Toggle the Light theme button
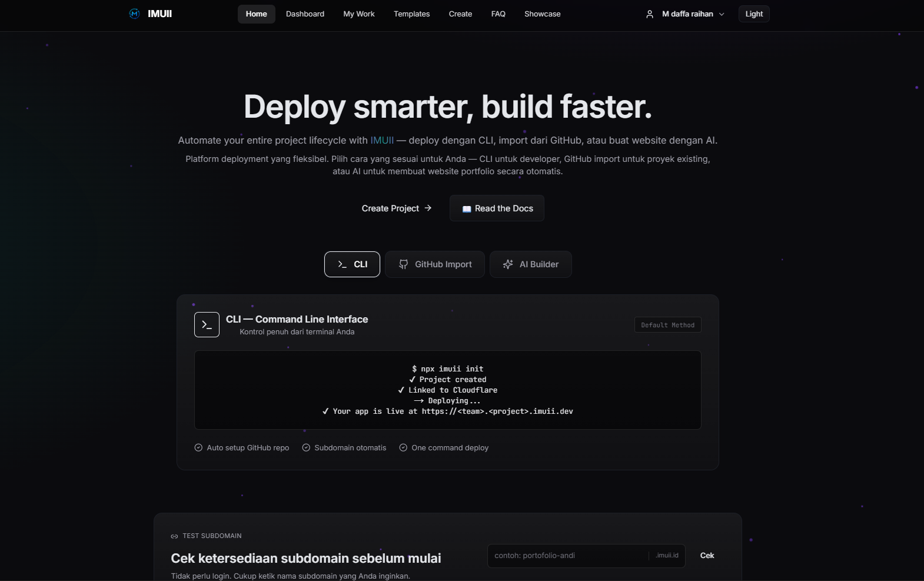 tap(753, 14)
